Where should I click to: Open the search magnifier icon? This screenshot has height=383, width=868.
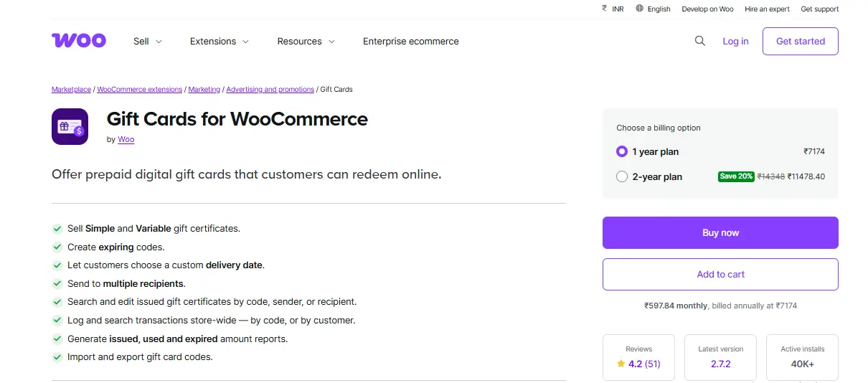pyautogui.click(x=700, y=41)
